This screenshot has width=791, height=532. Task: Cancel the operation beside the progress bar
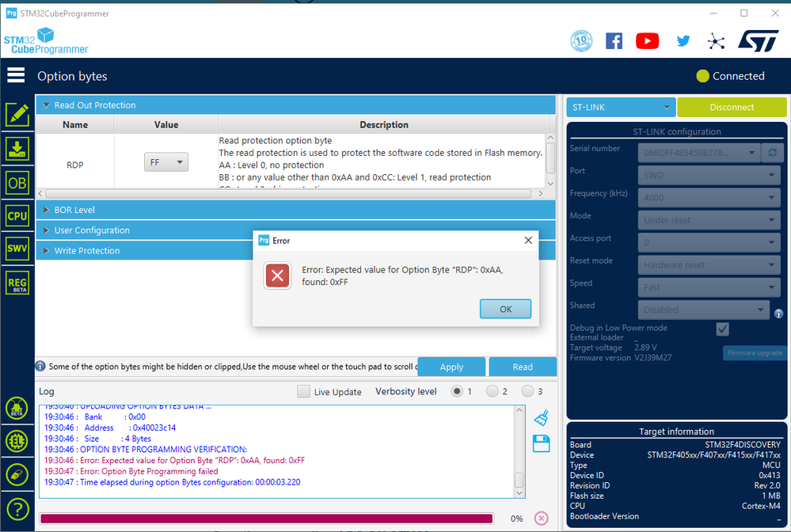542,519
